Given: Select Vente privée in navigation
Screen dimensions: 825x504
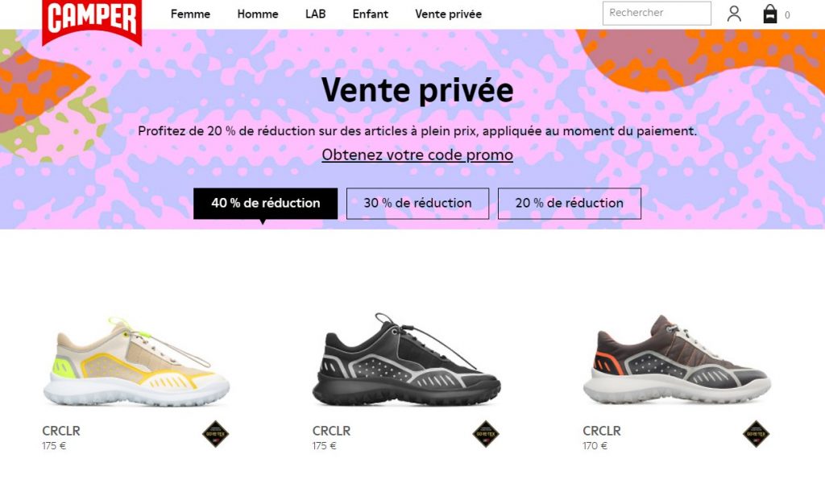Looking at the screenshot, I should tap(448, 14).
